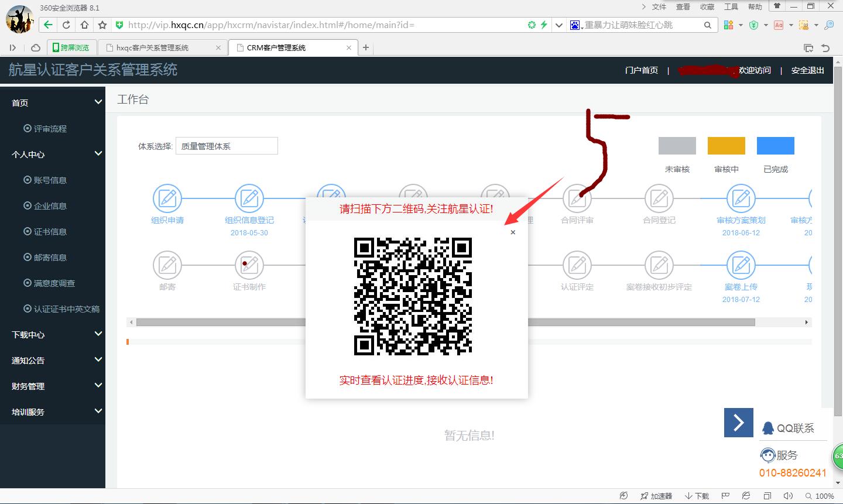This screenshot has width=843, height=504.
Task: Open the 门户首页 link
Action: [641, 70]
